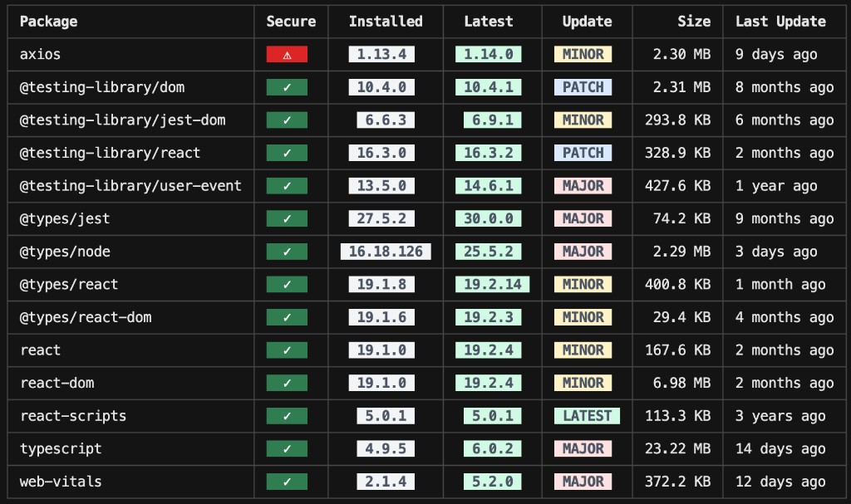The image size is (851, 504).
Task: Click the green checkmark for @testing-library/react
Action: (x=287, y=153)
